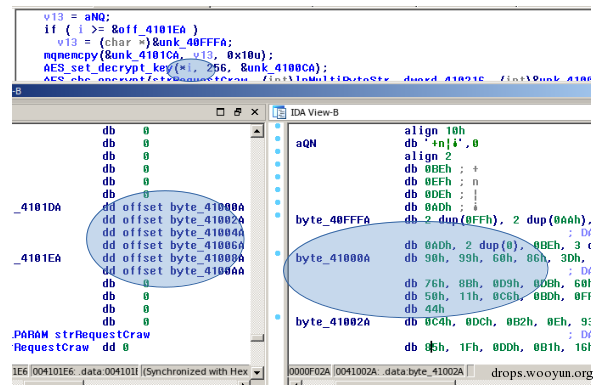Click 'byte_40FFFA' label in IDA View-B

333,220
